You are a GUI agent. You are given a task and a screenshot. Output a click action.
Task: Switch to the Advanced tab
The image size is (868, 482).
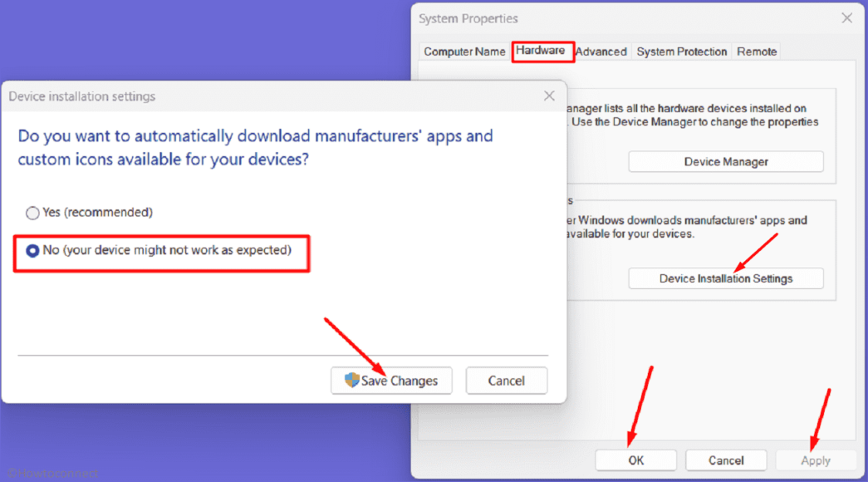coord(601,52)
